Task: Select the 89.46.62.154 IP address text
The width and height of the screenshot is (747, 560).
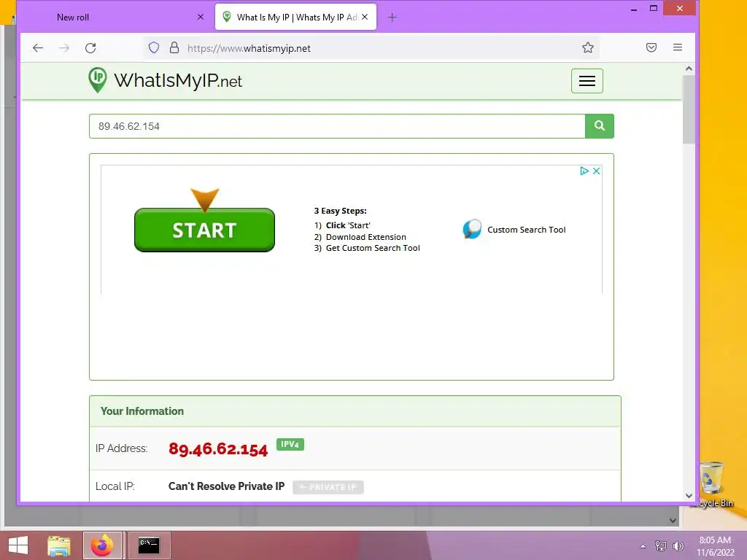Action: point(218,448)
